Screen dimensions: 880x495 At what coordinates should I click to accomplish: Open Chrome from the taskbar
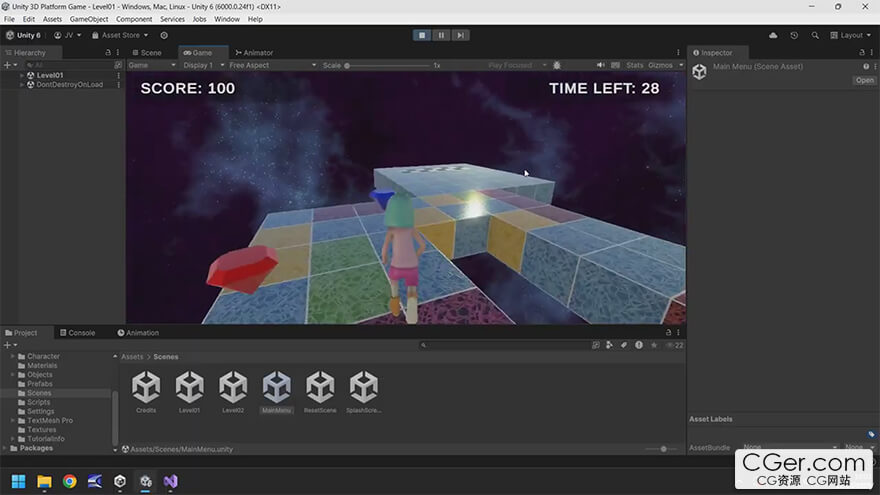tap(70, 481)
